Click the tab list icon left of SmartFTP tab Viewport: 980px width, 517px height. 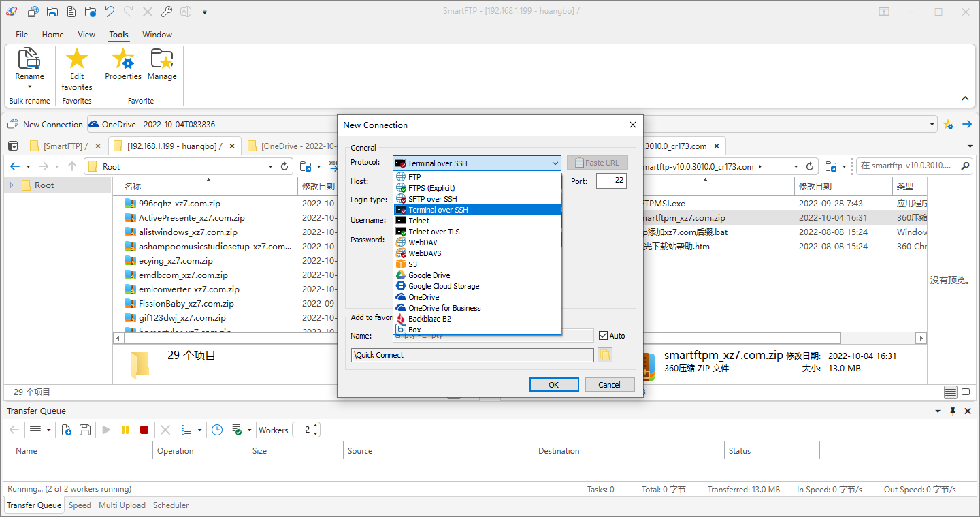14,146
